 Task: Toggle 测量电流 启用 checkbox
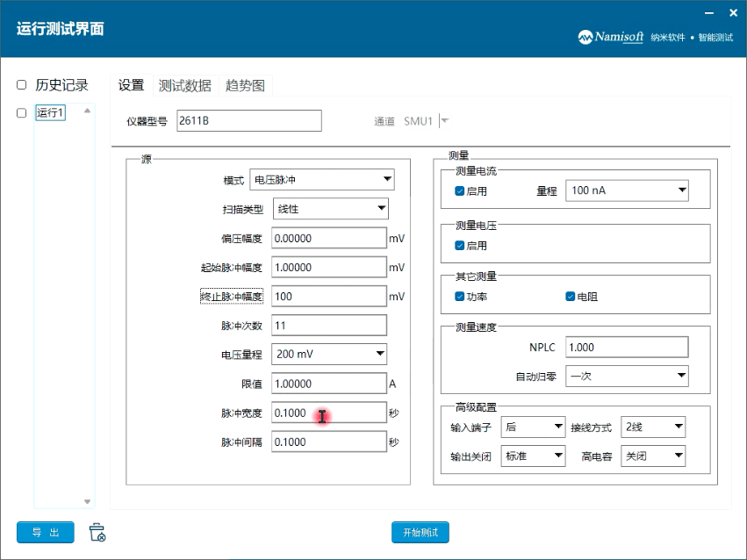460,191
